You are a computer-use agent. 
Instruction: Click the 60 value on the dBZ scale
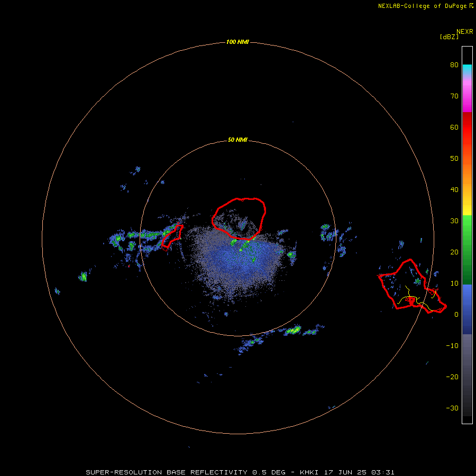coord(454,127)
